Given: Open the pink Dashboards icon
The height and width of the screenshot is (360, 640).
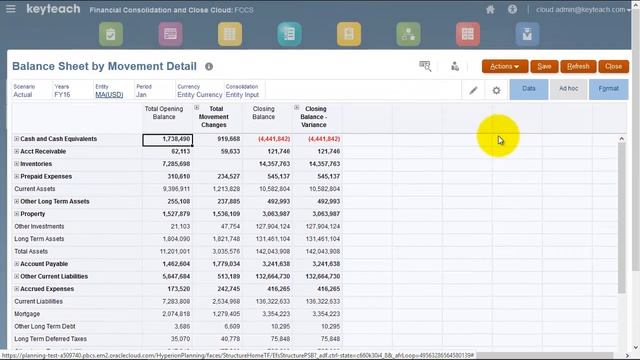Looking at the screenshot, I should pyautogui.click(x=170, y=34).
